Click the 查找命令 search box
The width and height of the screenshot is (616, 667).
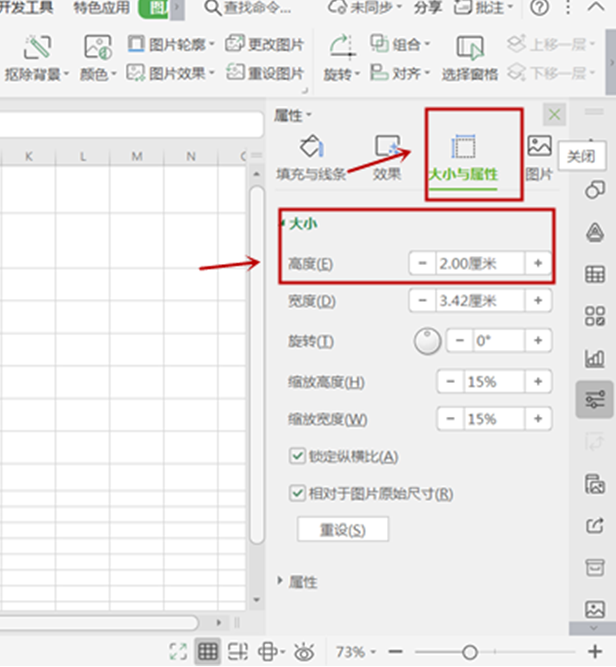pyautogui.click(x=248, y=8)
